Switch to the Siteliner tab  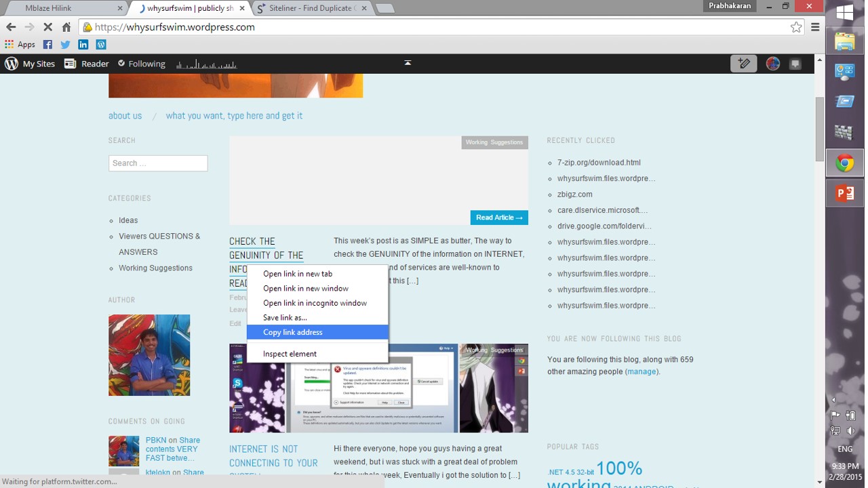pyautogui.click(x=311, y=8)
